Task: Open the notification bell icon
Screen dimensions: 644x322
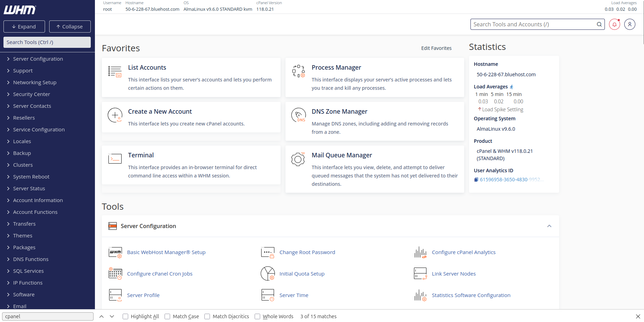Action: (614, 24)
